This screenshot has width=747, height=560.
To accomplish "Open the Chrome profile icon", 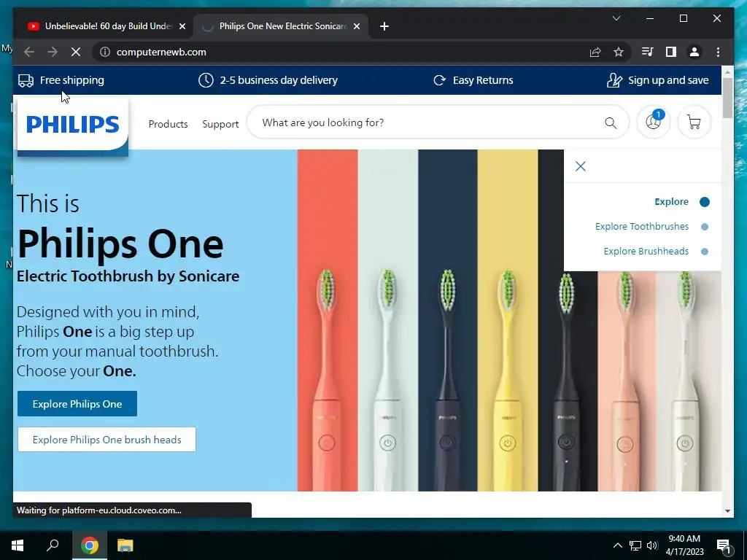I will (x=694, y=52).
